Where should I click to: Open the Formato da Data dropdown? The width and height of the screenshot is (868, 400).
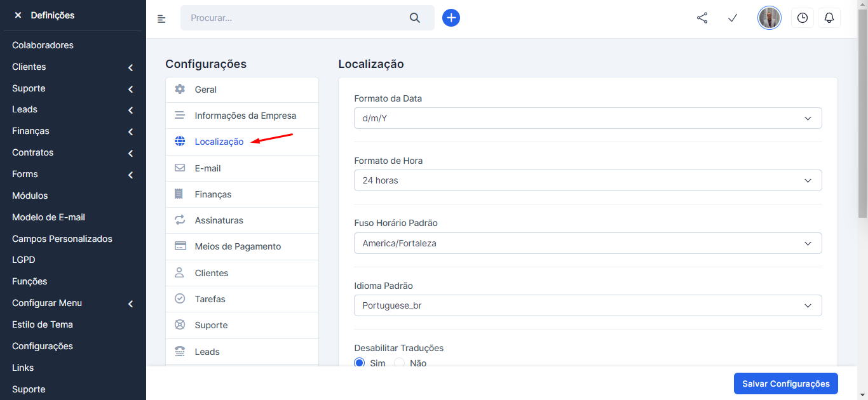[x=588, y=118]
